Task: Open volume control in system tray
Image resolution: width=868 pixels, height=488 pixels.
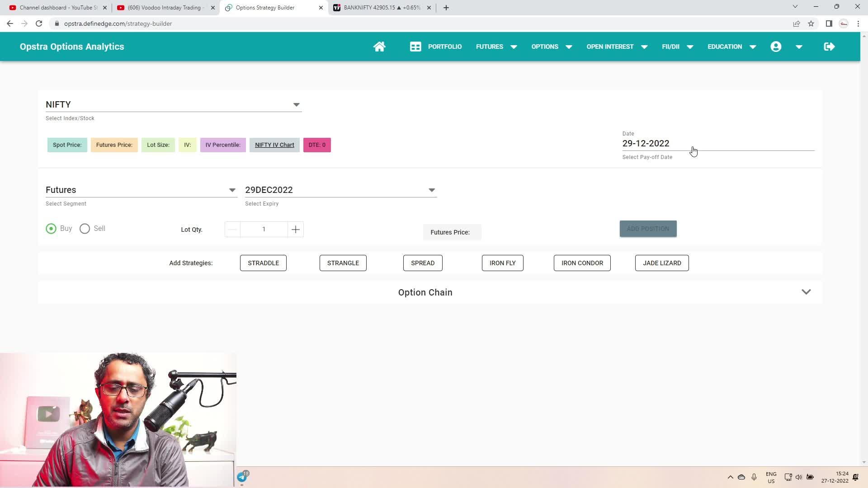Action: coord(799,477)
